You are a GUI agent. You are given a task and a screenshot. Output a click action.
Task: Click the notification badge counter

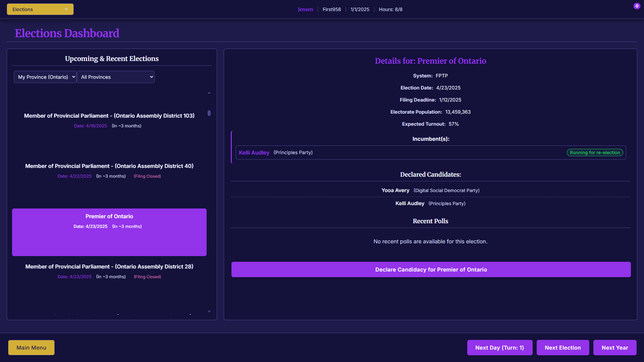pos(637,6)
